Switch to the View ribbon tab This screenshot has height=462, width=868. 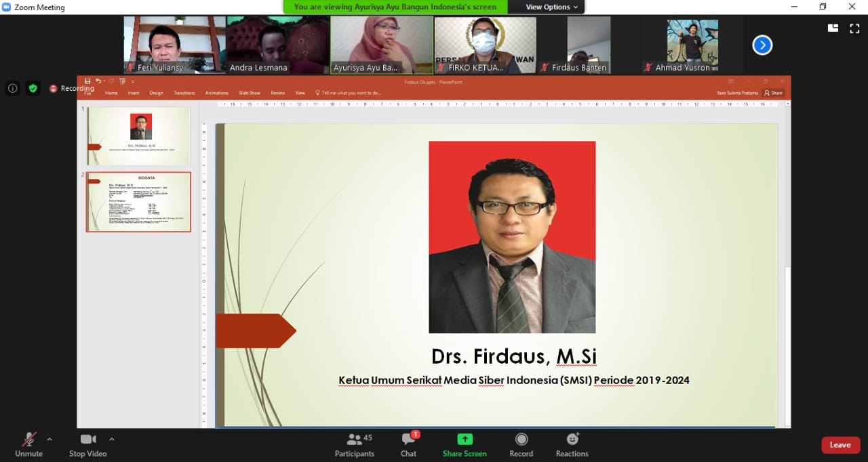300,93
